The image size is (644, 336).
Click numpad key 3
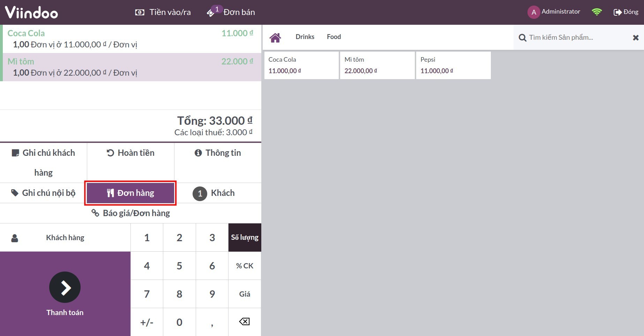pos(212,237)
